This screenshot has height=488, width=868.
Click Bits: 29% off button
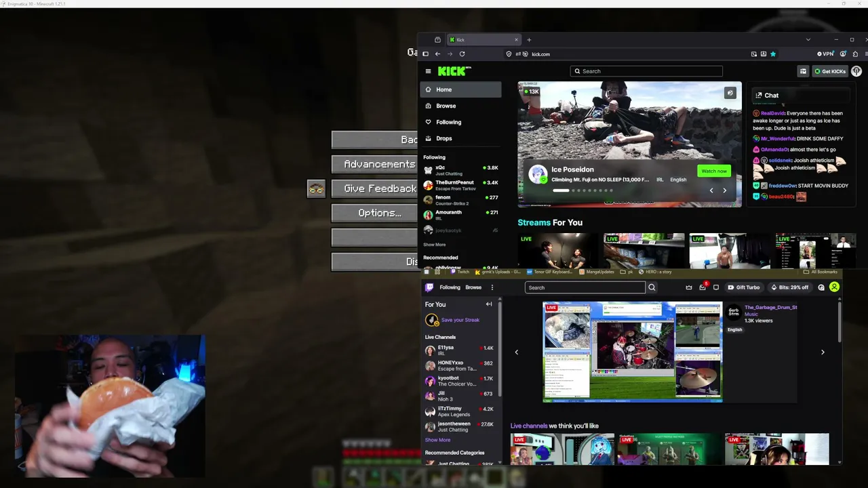point(790,287)
